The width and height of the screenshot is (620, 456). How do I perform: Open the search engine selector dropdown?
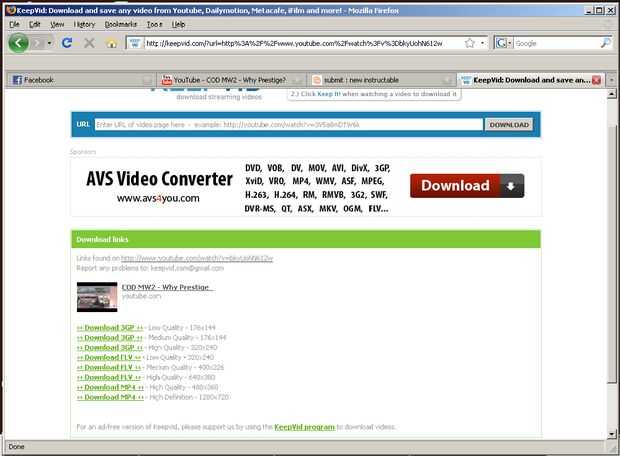(x=510, y=43)
